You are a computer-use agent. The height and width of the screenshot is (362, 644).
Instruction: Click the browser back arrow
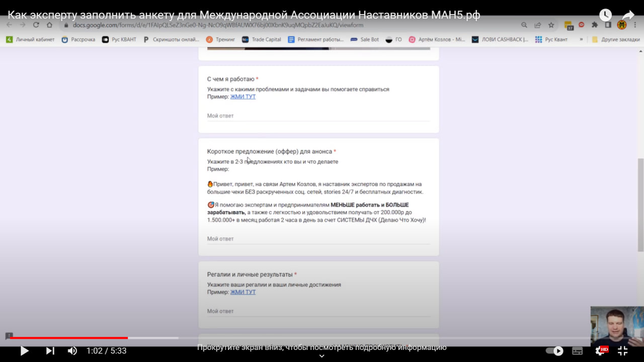[x=9, y=25]
